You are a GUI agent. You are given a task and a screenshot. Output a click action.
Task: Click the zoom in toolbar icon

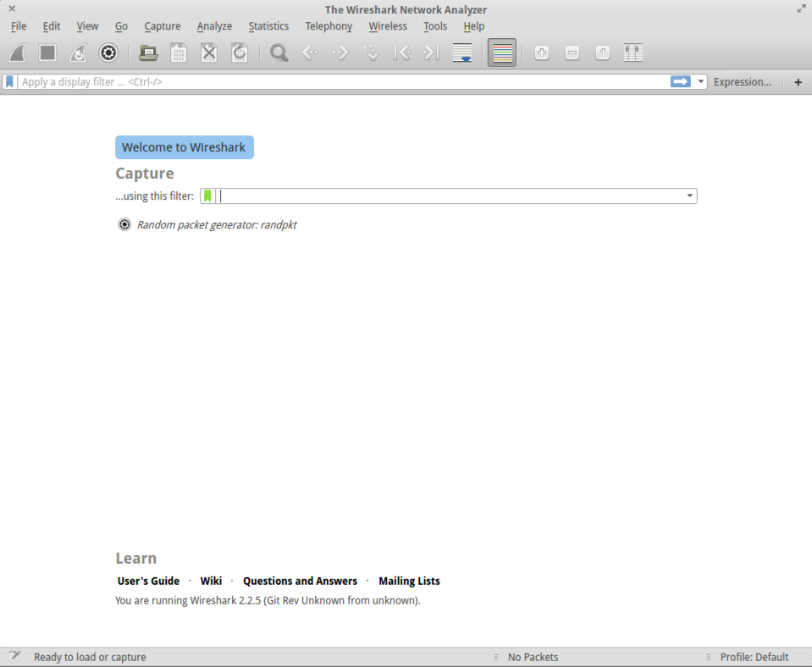click(x=542, y=52)
